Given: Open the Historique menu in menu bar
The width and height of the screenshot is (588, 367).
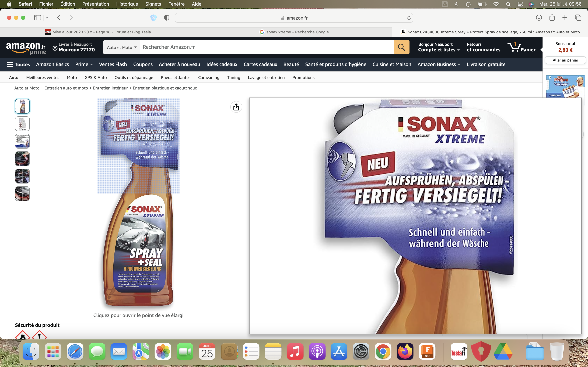Looking at the screenshot, I should 127,4.
